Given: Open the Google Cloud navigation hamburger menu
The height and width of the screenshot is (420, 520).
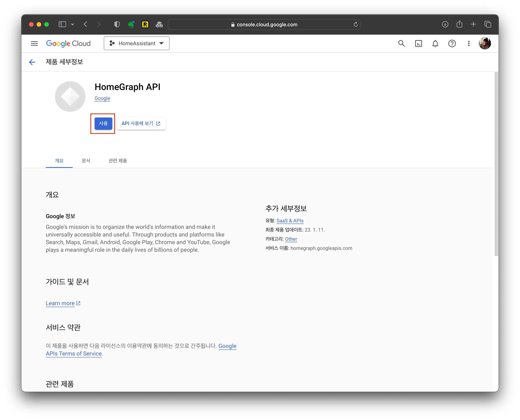Looking at the screenshot, I should click(x=34, y=43).
